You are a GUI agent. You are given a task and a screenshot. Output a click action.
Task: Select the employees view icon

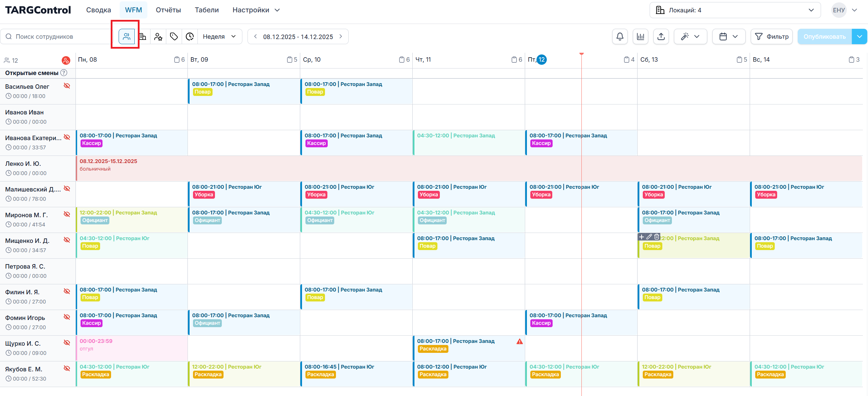point(126,37)
